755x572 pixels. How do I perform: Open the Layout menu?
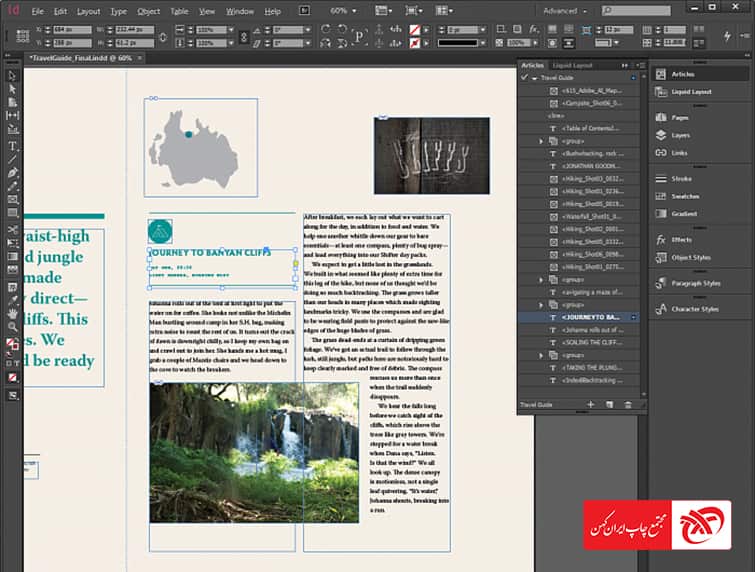coord(89,12)
